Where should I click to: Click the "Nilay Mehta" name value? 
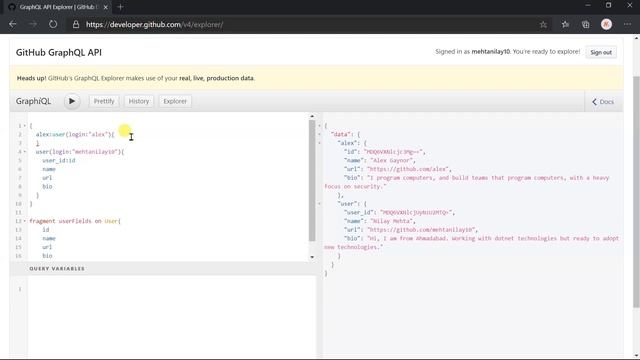(392, 221)
